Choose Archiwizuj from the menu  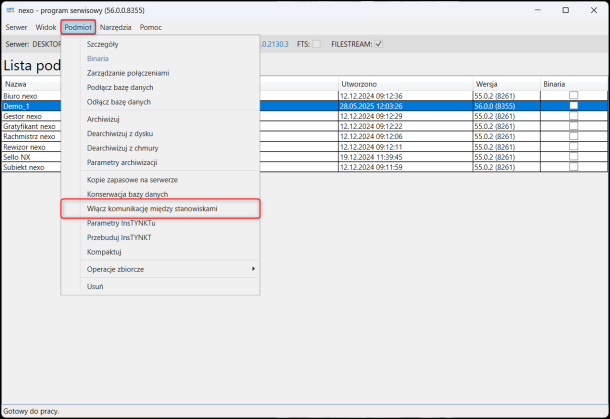(x=160, y=119)
